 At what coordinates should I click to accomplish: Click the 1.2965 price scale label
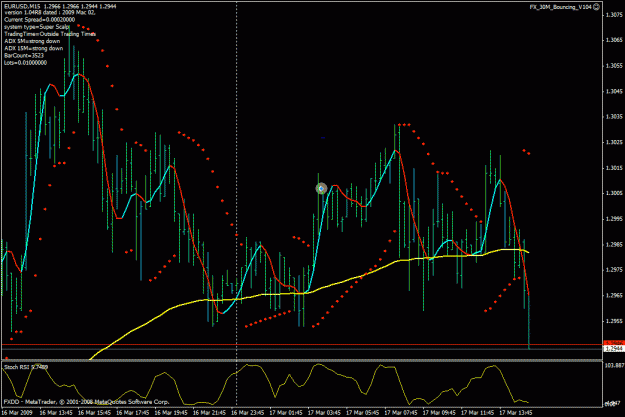tap(614, 295)
